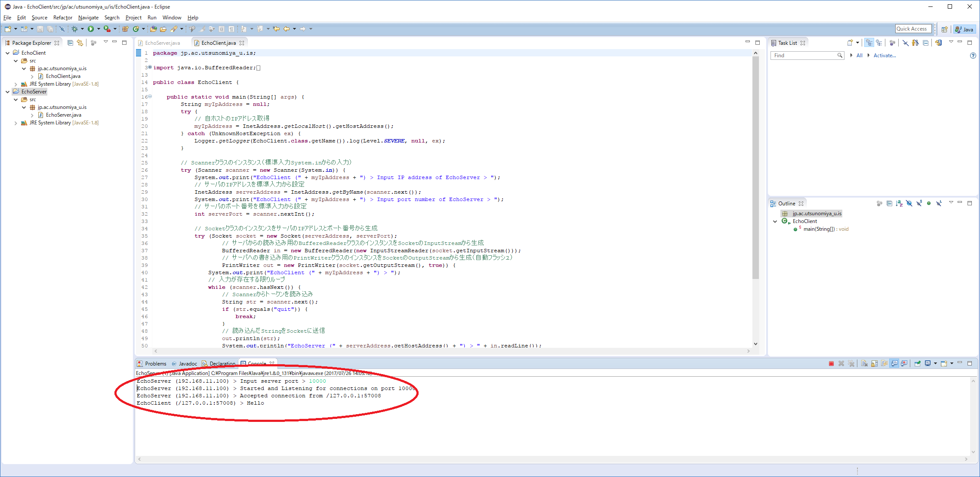Image resolution: width=980 pixels, height=477 pixels.
Task: Click the Open Type icon
Action: [154, 29]
